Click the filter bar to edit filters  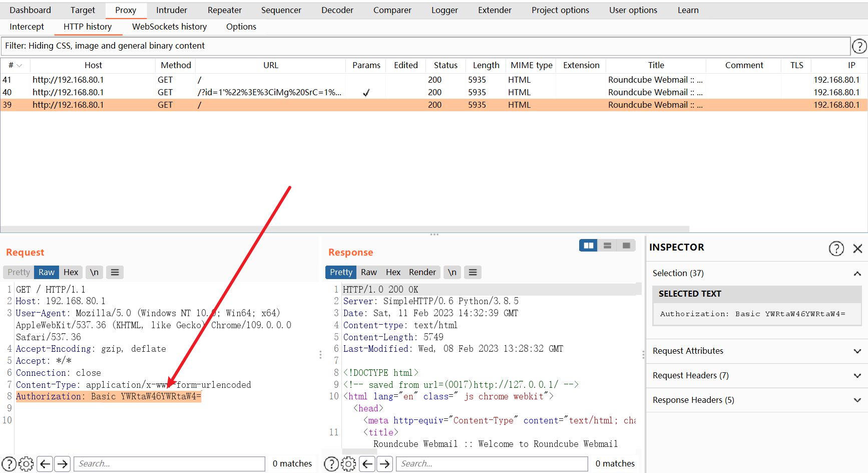click(425, 46)
